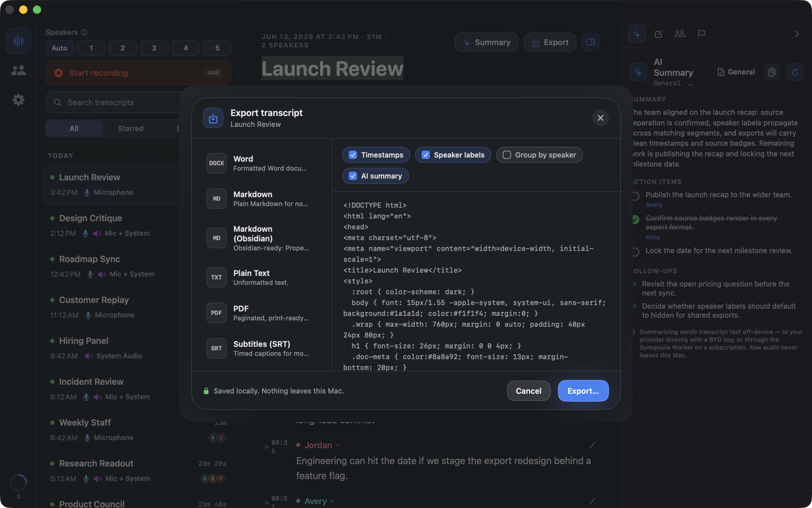Image resolution: width=812 pixels, height=508 pixels.
Task: Click the PDF format icon
Action: 217,313
